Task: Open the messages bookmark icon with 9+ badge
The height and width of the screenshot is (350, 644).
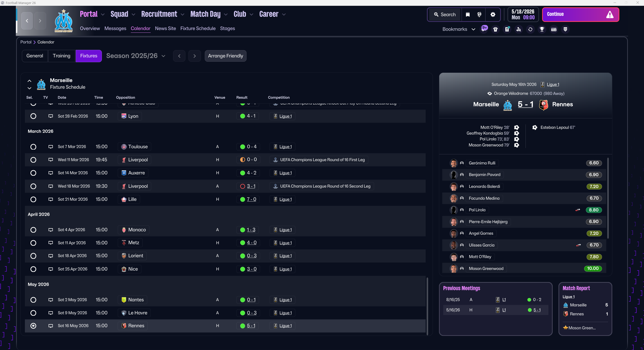Action: click(x=484, y=29)
